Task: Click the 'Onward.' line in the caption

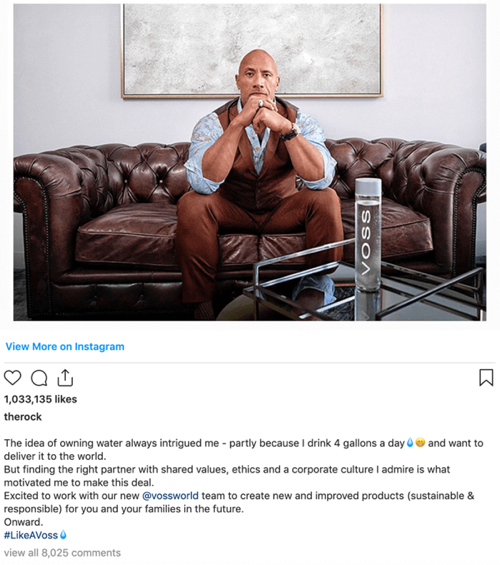Action: (23, 522)
